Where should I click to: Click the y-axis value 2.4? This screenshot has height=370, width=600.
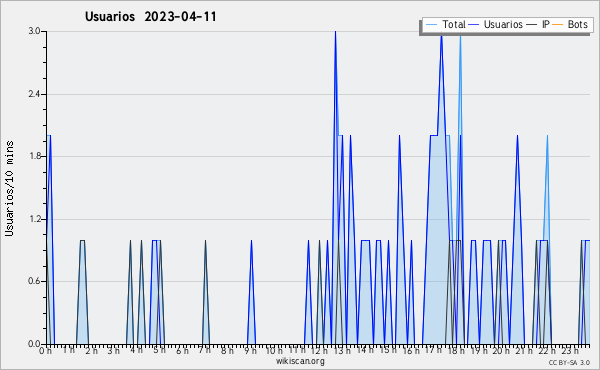(x=34, y=94)
